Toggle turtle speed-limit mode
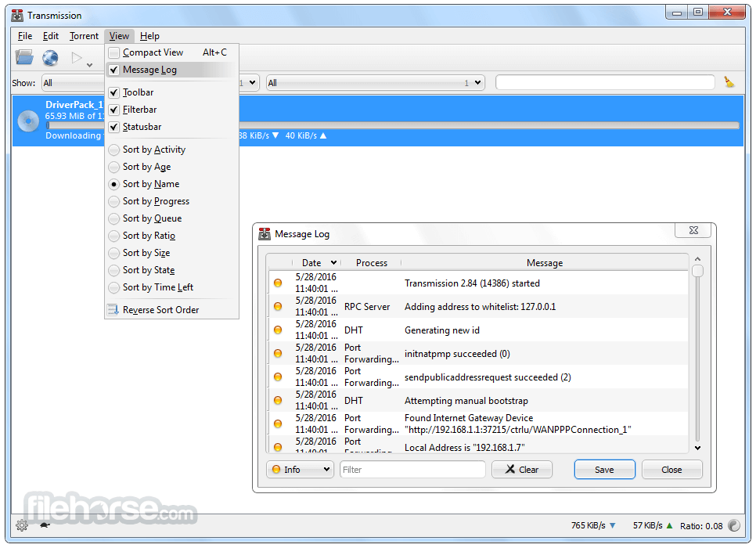Image resolution: width=756 pixels, height=548 pixels. point(45,525)
